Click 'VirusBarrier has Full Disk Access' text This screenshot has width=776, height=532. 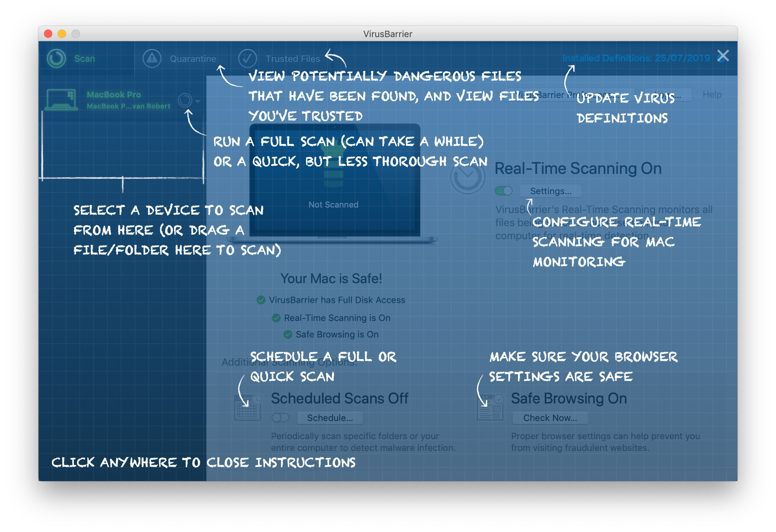pos(337,300)
